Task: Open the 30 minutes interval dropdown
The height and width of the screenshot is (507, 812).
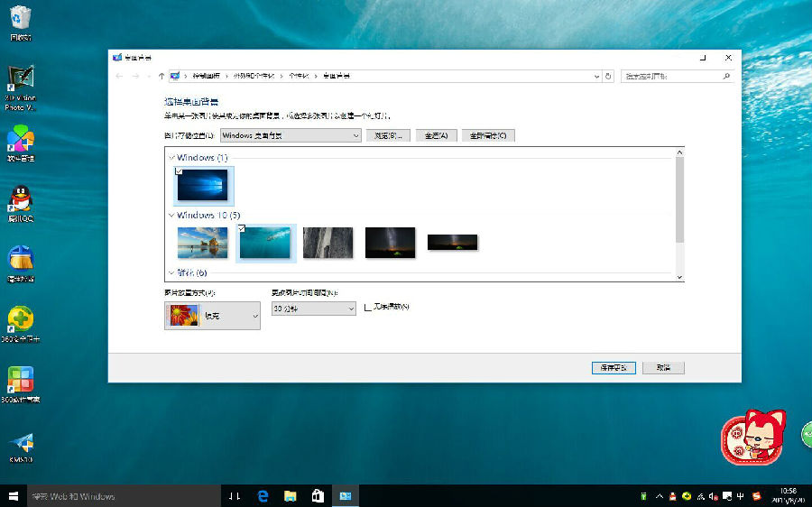Action: coord(314,309)
